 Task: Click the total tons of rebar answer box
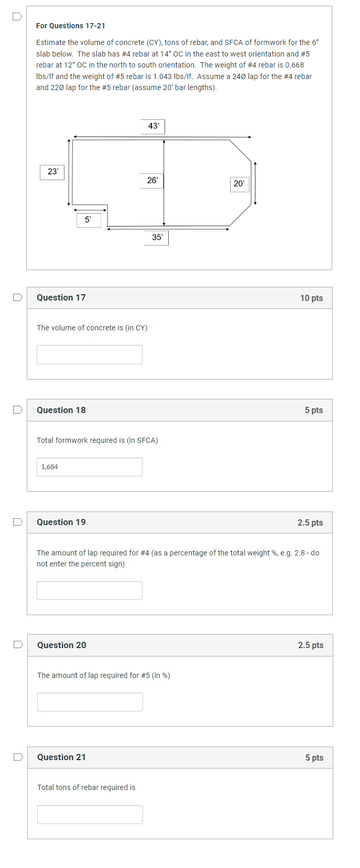pyautogui.click(x=90, y=814)
